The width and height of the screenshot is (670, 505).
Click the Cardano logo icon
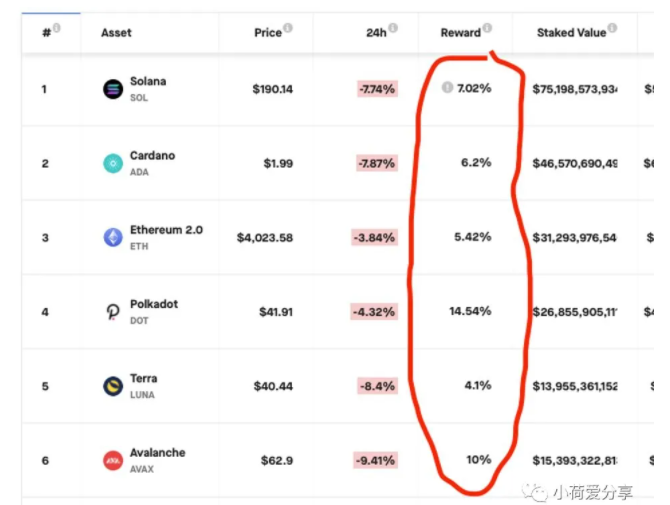point(113,164)
